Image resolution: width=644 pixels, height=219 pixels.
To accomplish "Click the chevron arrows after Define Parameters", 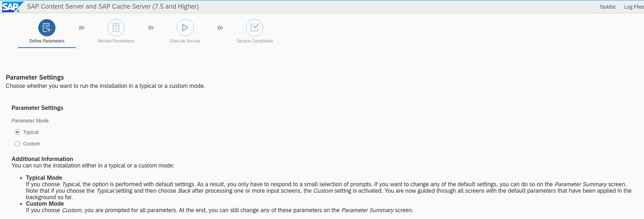I will [81, 28].
